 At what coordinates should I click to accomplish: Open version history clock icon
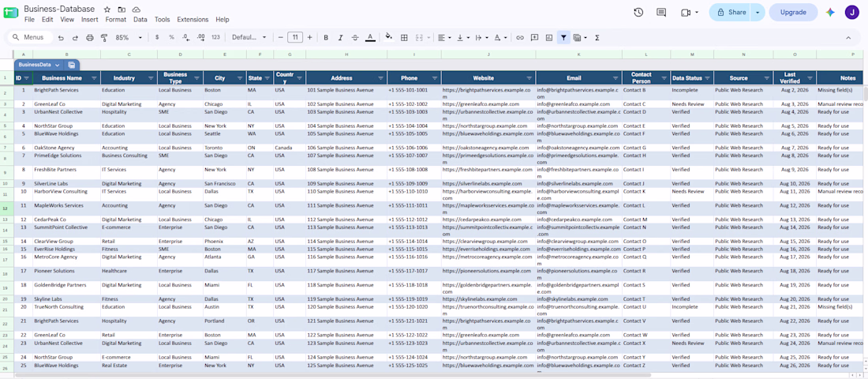click(x=638, y=12)
